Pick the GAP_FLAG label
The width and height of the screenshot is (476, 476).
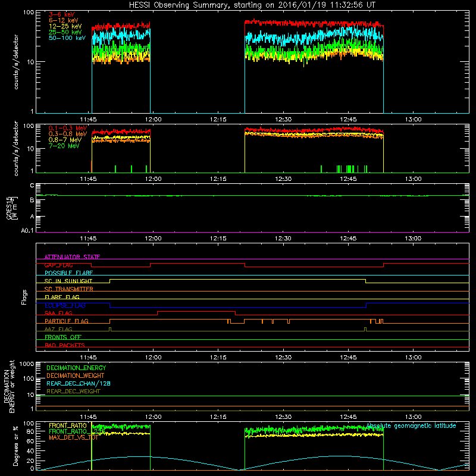coord(58,265)
